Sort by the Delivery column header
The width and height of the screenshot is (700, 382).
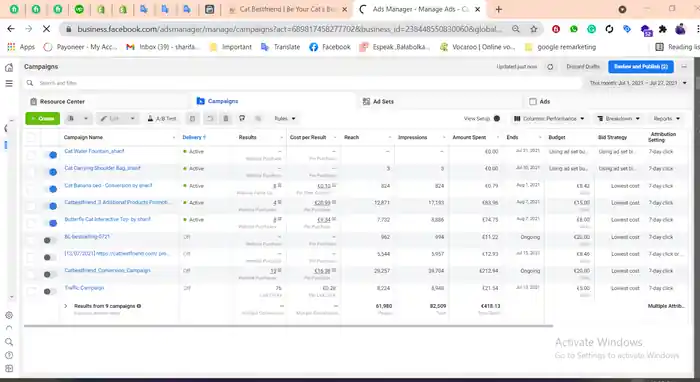point(194,137)
